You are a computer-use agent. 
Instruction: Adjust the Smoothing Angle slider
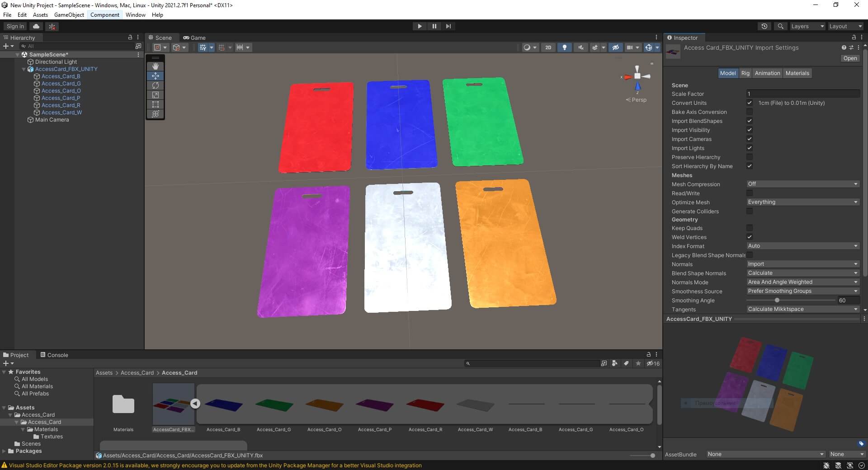(x=777, y=301)
